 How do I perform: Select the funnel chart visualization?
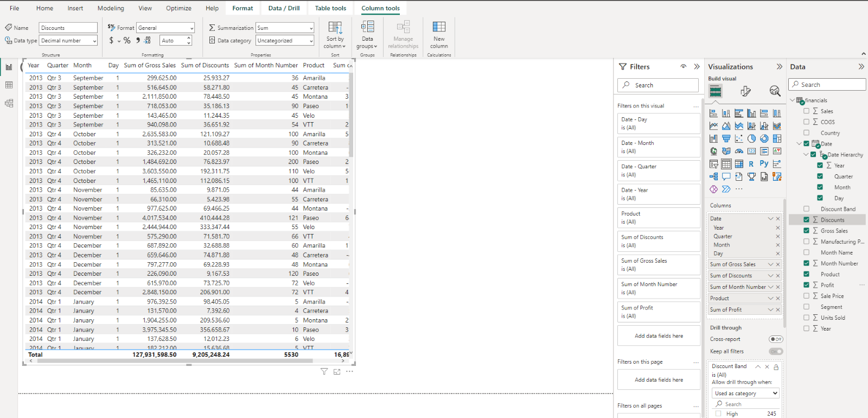point(726,138)
